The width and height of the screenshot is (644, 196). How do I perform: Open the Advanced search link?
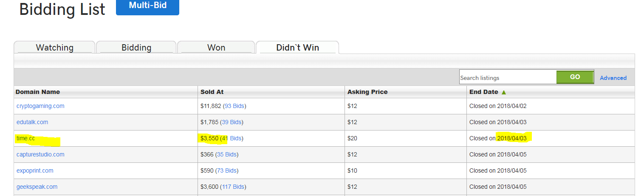click(x=613, y=78)
